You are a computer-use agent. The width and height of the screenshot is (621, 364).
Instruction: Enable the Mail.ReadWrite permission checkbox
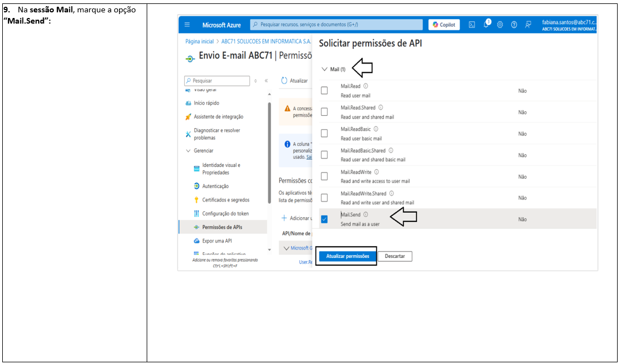(324, 176)
